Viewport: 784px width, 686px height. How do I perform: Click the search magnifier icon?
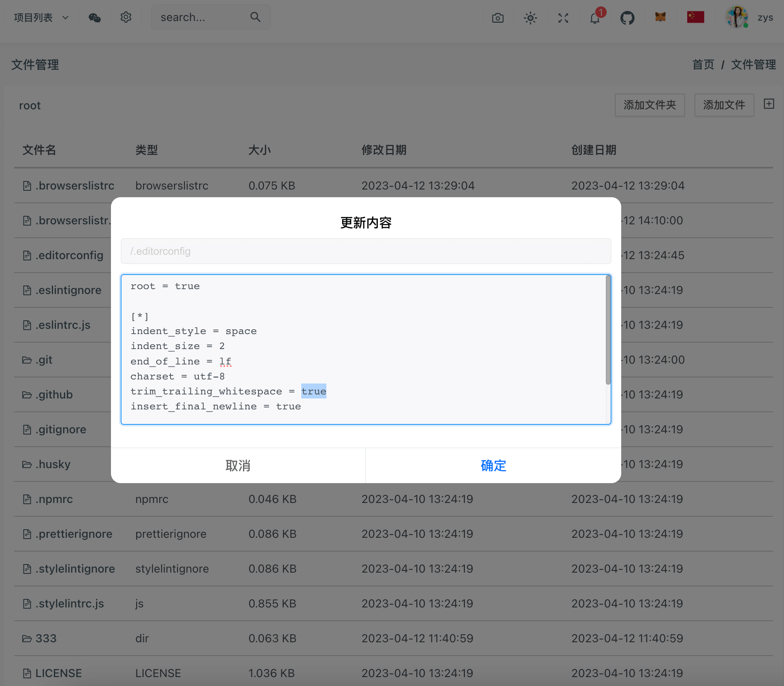pyautogui.click(x=255, y=17)
